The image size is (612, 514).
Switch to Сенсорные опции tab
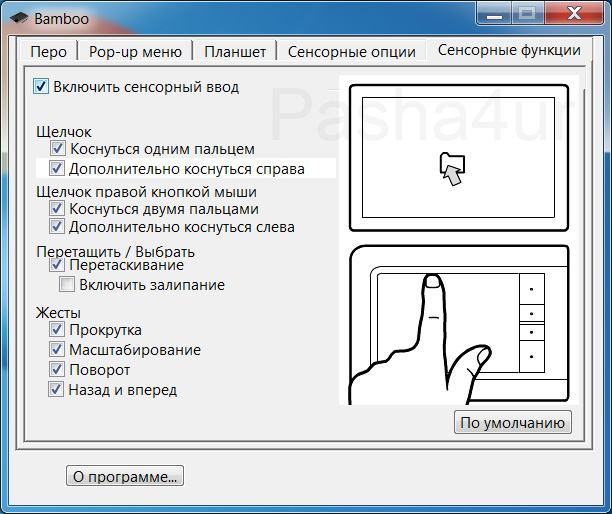coord(351,51)
